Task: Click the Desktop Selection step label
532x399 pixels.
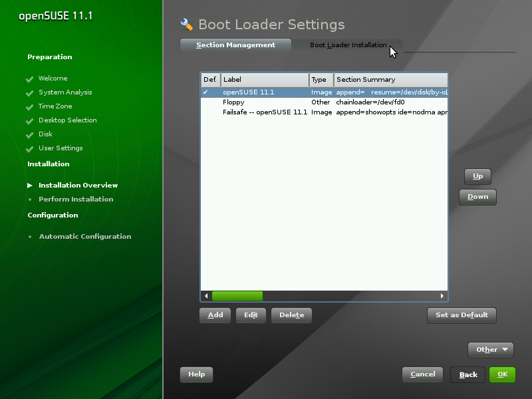Action: tap(68, 120)
